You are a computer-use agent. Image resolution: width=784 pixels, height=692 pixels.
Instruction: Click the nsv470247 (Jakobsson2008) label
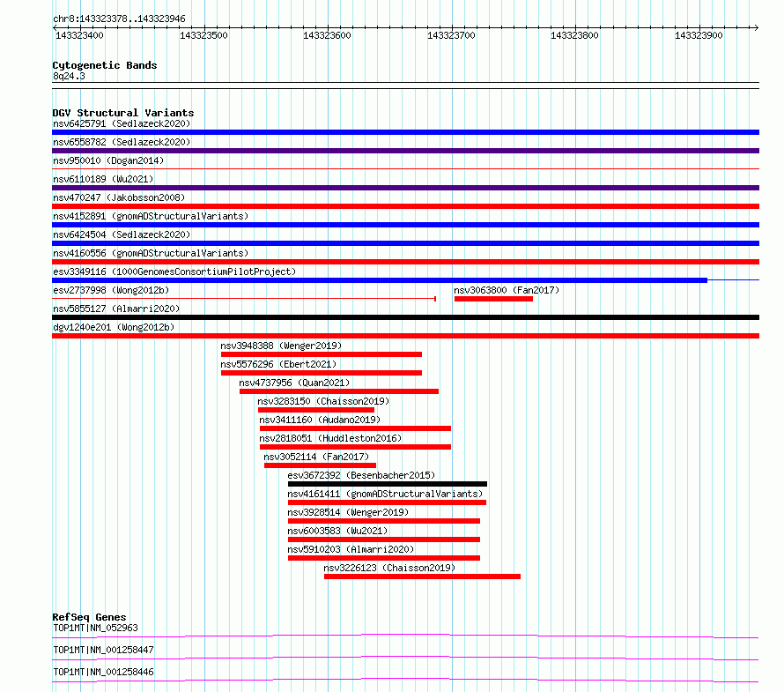[119, 197]
